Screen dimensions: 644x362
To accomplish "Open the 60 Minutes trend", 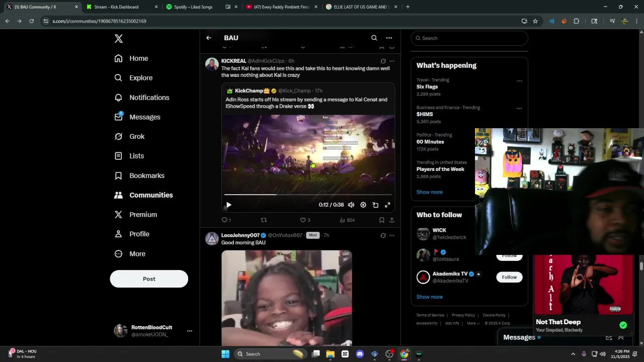I will (430, 142).
